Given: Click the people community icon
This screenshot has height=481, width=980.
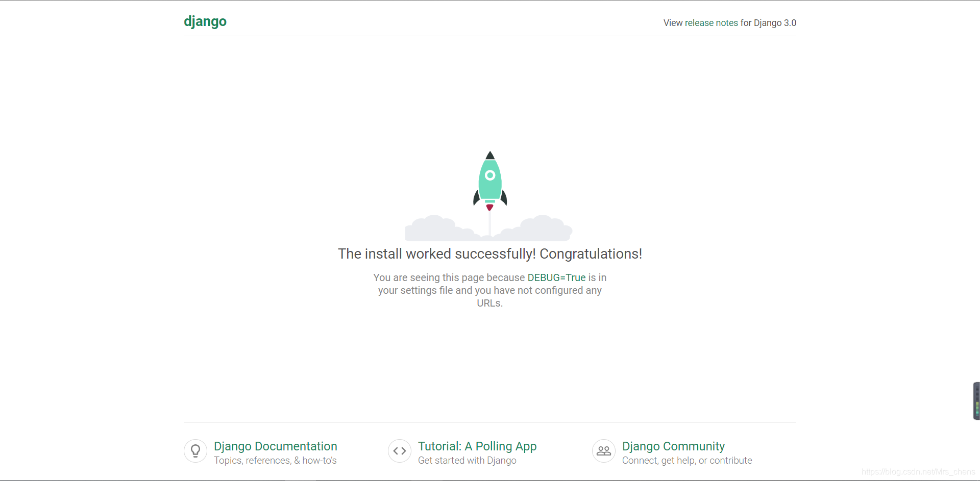Looking at the screenshot, I should pyautogui.click(x=604, y=451).
